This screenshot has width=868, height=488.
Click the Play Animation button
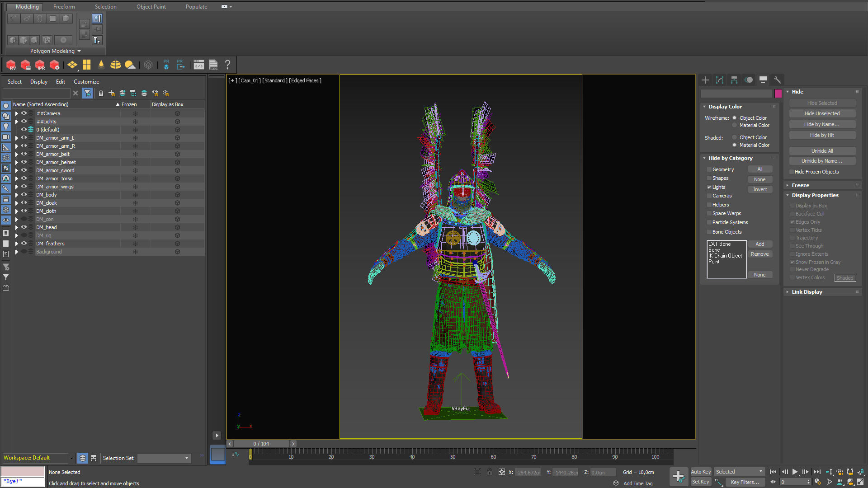(x=795, y=472)
